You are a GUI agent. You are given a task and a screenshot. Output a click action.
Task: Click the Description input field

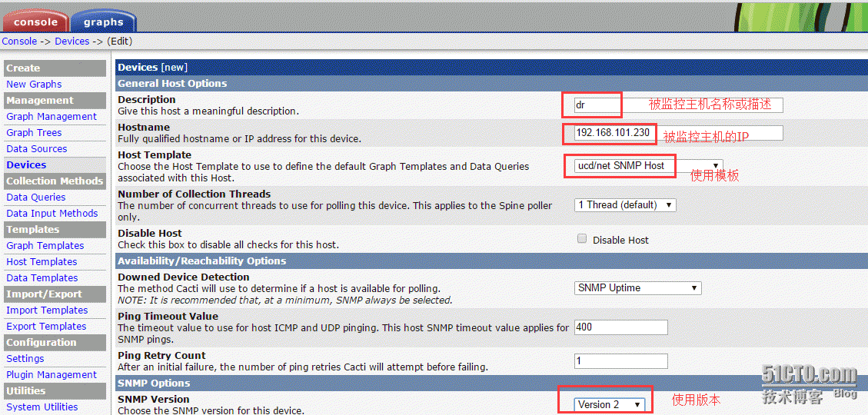point(679,105)
